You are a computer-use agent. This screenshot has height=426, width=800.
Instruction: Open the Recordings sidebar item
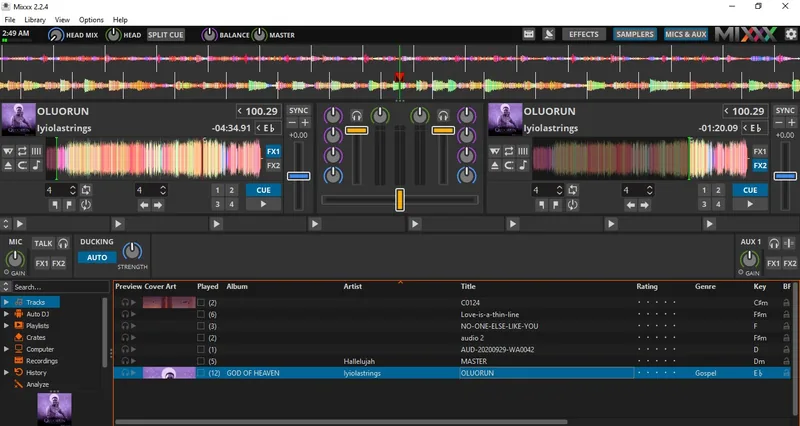(42, 361)
